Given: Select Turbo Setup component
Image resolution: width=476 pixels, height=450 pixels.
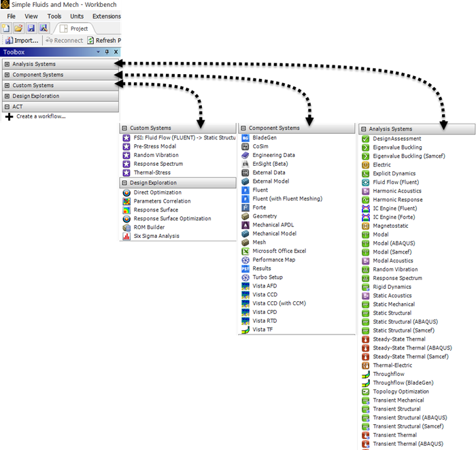Looking at the screenshot, I should pyautogui.click(x=267, y=277).
